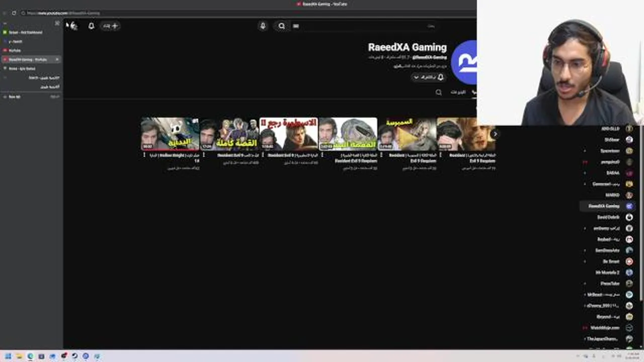Click the Hollow Knight video title
Viewport: 644px width, 362px height.
175,158
